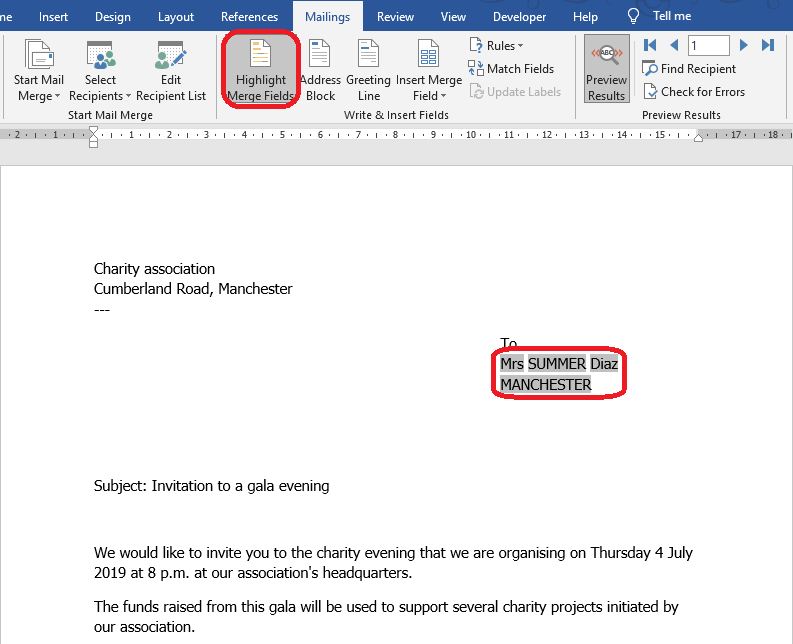Click the record number input box
Screen dimensions: 793x644
(x=709, y=46)
